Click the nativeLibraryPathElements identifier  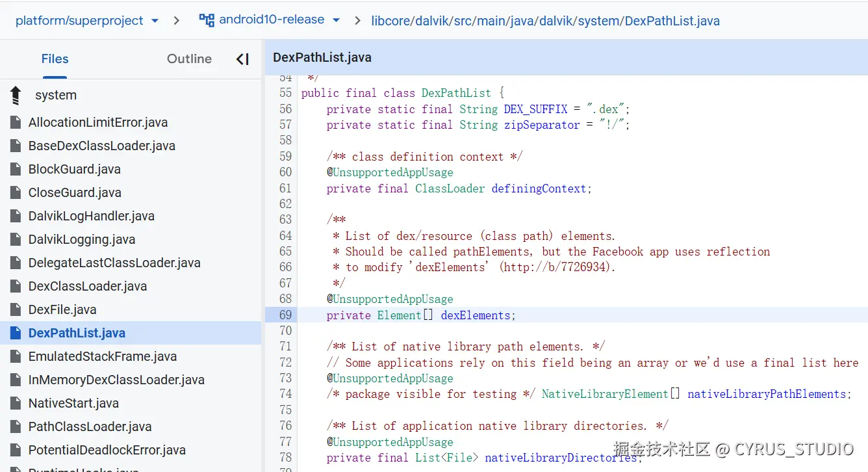(767, 394)
